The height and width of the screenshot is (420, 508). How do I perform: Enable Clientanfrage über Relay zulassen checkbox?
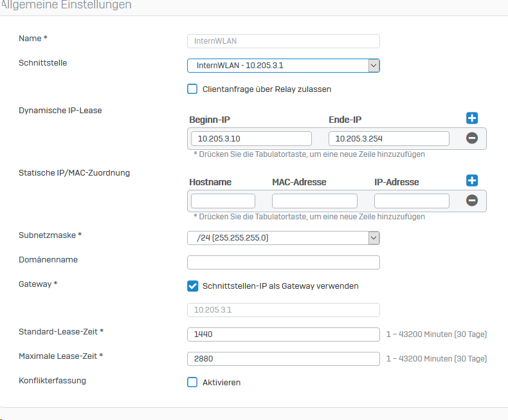coord(192,89)
